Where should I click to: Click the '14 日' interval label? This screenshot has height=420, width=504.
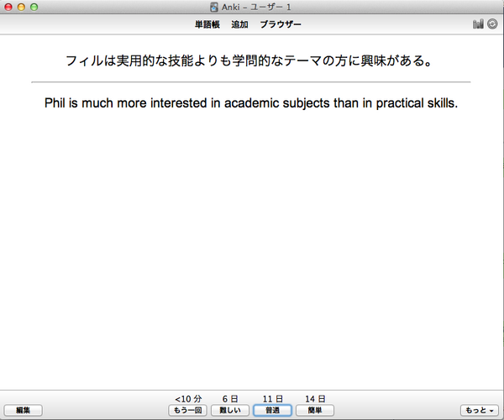coord(315,399)
